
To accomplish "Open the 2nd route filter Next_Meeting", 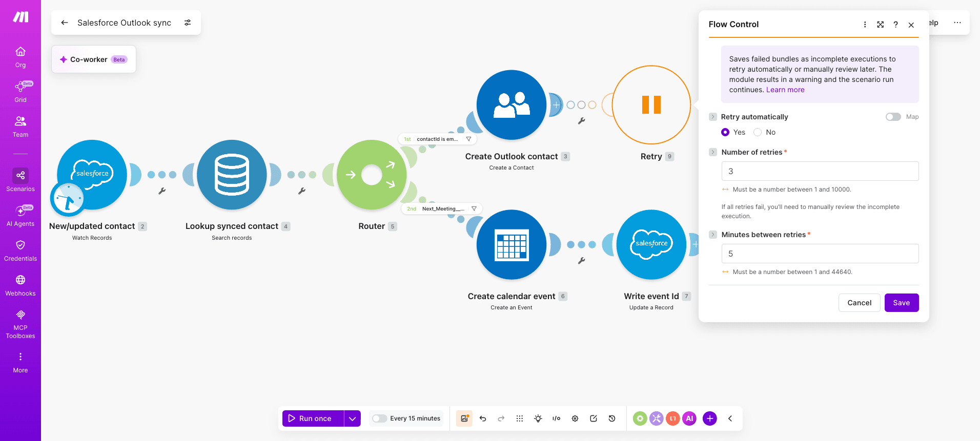I will pos(442,208).
